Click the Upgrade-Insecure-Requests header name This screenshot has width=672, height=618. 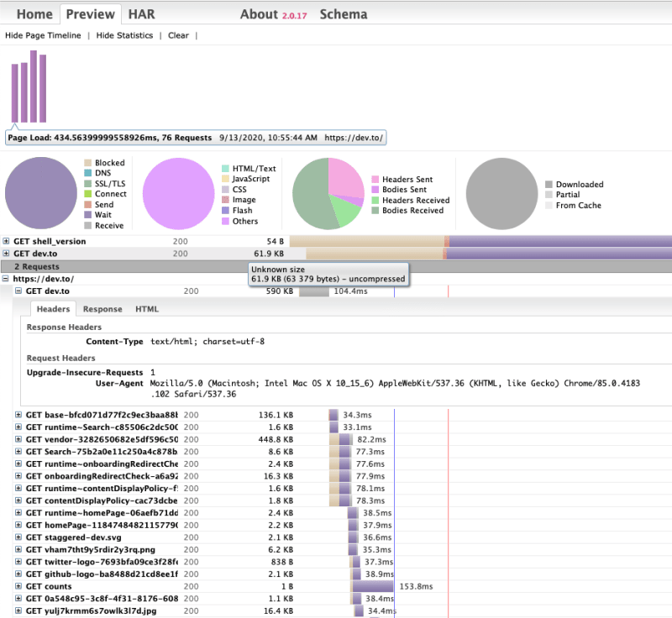[x=85, y=372]
